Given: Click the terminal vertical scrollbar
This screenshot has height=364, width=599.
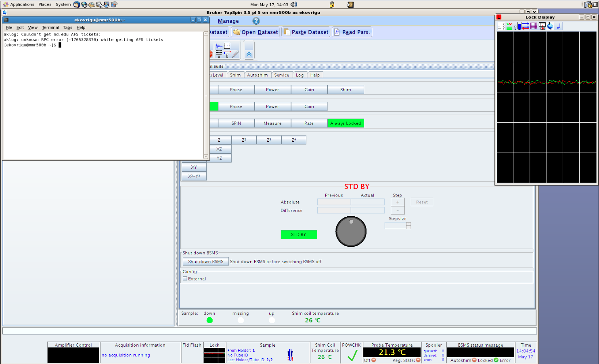Looking at the screenshot, I should [x=206, y=95].
